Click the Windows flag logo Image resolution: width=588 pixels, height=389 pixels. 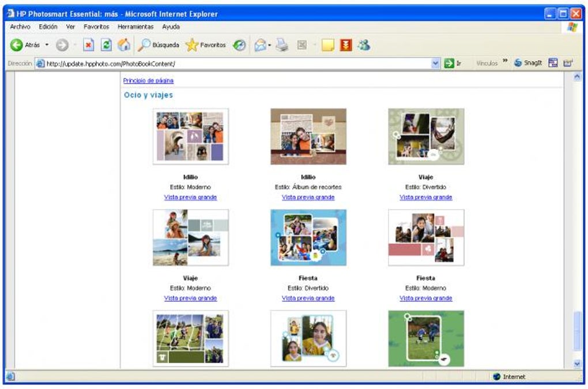tap(572, 27)
